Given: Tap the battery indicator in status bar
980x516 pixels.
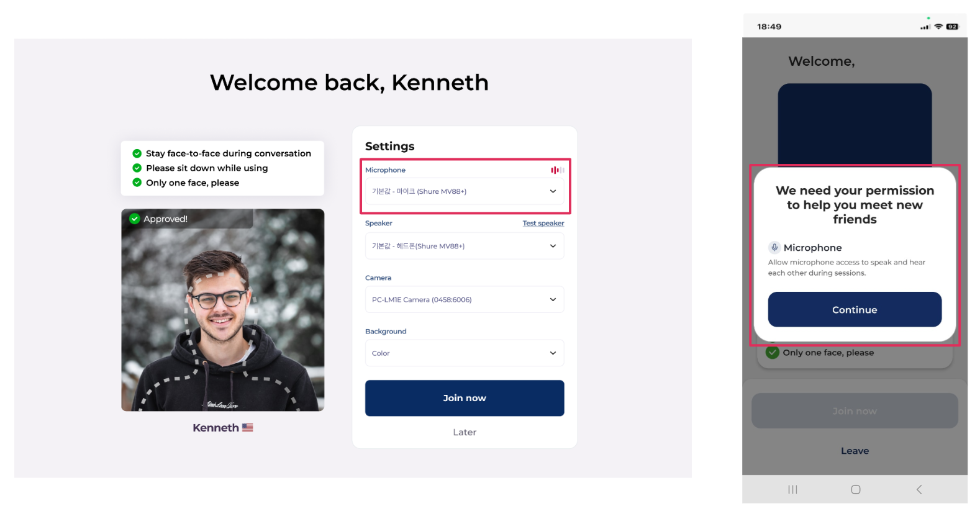Looking at the screenshot, I should [x=952, y=27].
